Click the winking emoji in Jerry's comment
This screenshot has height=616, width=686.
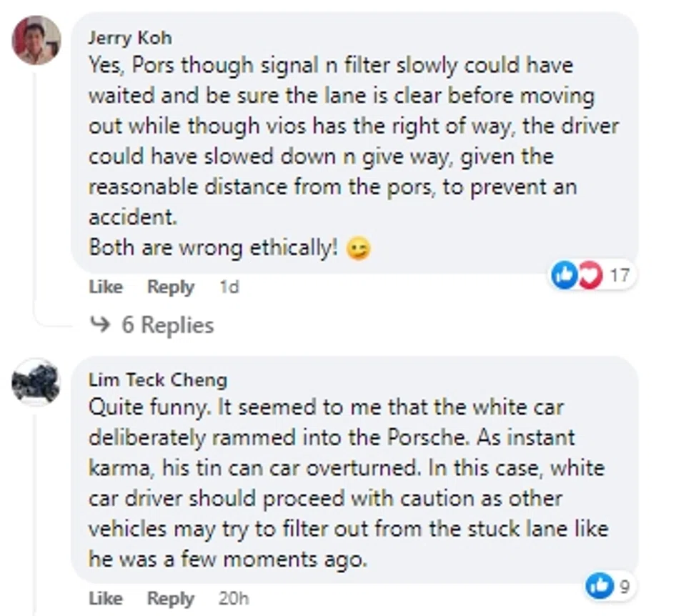[358, 249]
